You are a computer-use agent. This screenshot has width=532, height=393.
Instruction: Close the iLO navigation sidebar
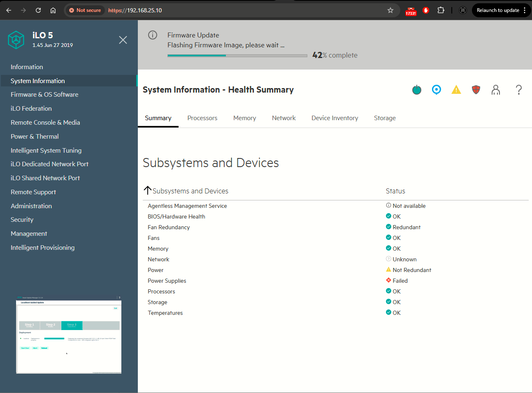(x=123, y=40)
